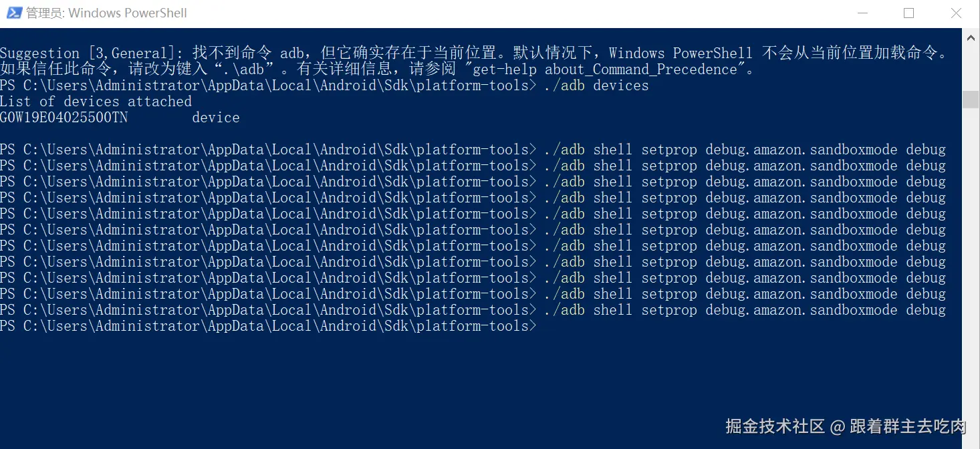Image resolution: width=980 pixels, height=449 pixels.
Task: Click the '找不到命令 adb' error text
Action: tap(247, 53)
